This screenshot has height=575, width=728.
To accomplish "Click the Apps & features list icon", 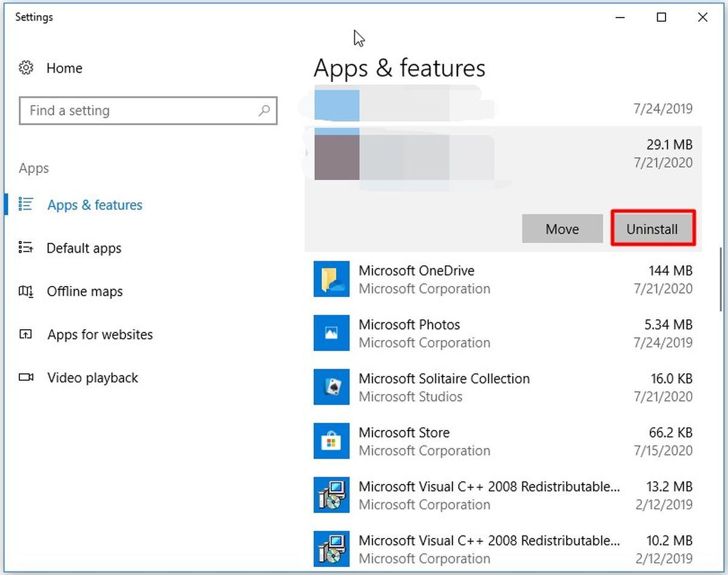I will click(25, 205).
